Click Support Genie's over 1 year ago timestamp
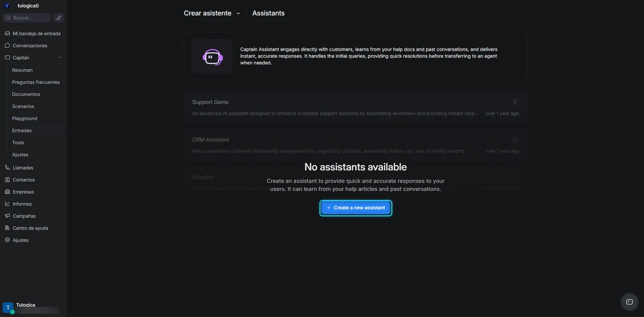This screenshot has width=644, height=317. point(502,114)
